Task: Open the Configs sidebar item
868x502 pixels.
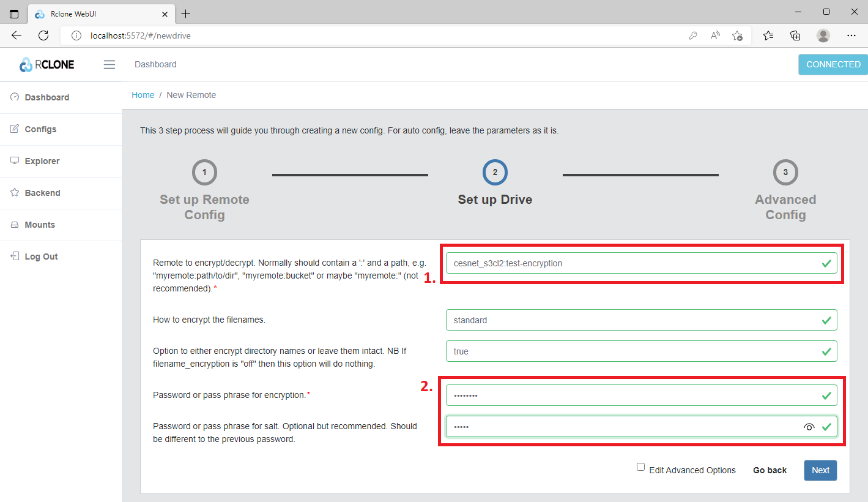Action: [x=40, y=129]
